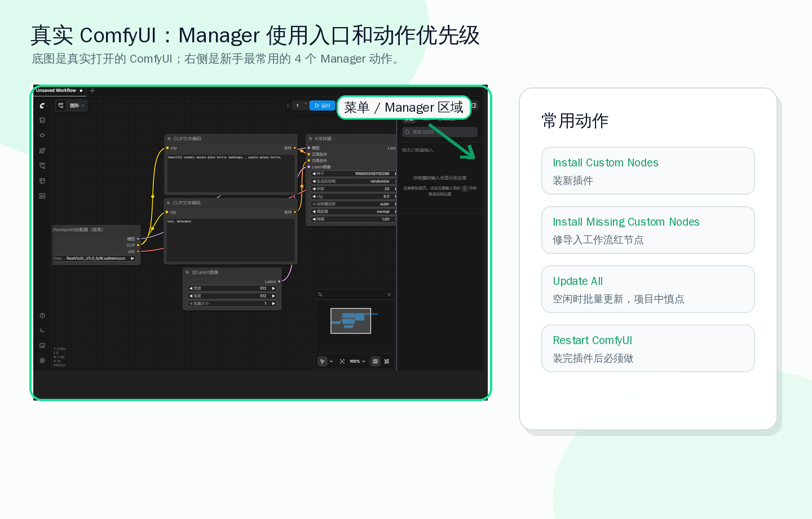Click the 降噪 value slider 1.00
812x519 pixels.
(x=354, y=219)
